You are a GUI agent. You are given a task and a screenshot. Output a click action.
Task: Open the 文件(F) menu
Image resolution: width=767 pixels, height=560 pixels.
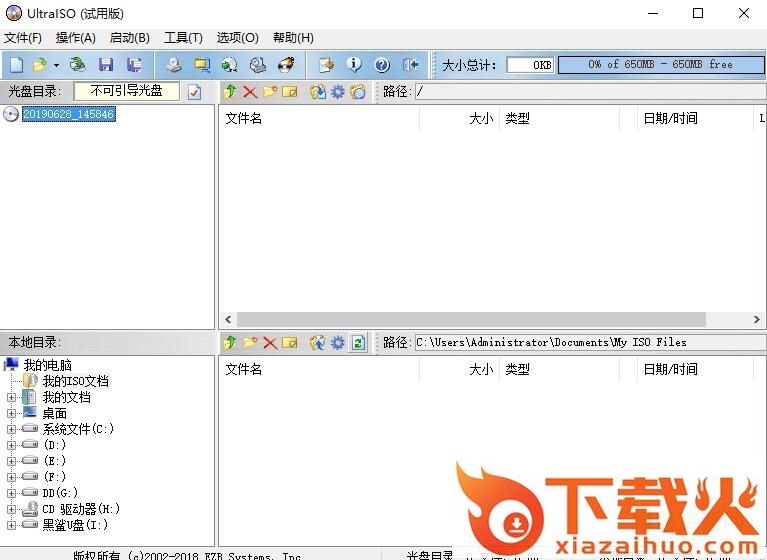[23, 38]
